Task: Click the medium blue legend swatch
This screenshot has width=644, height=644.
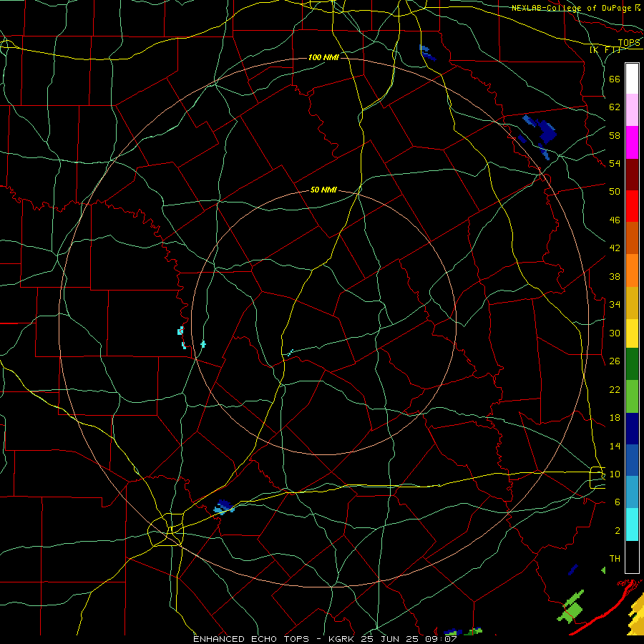Action: pyautogui.click(x=632, y=460)
